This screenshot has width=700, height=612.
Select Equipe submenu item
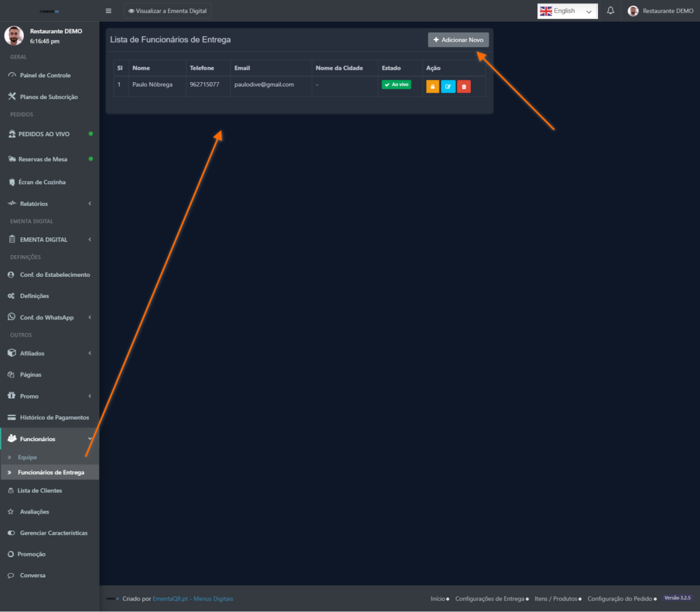pos(27,457)
